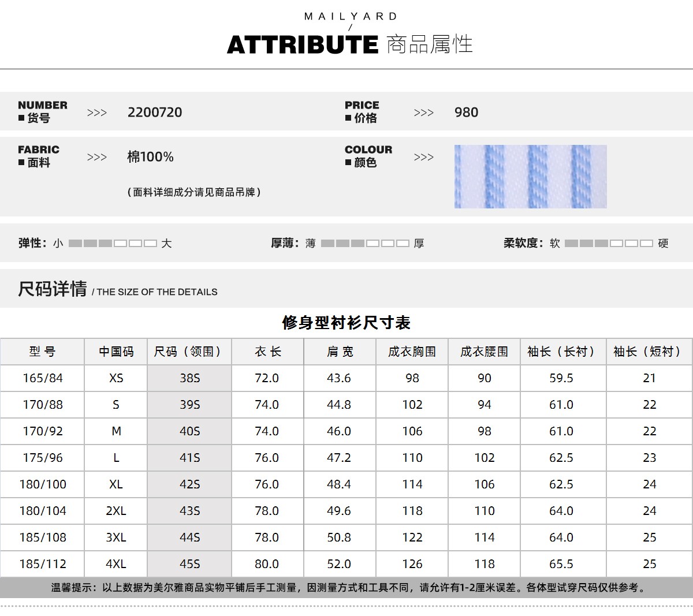The image size is (693, 616).
Task: Click the 中国码 column header
Action: tap(116, 352)
